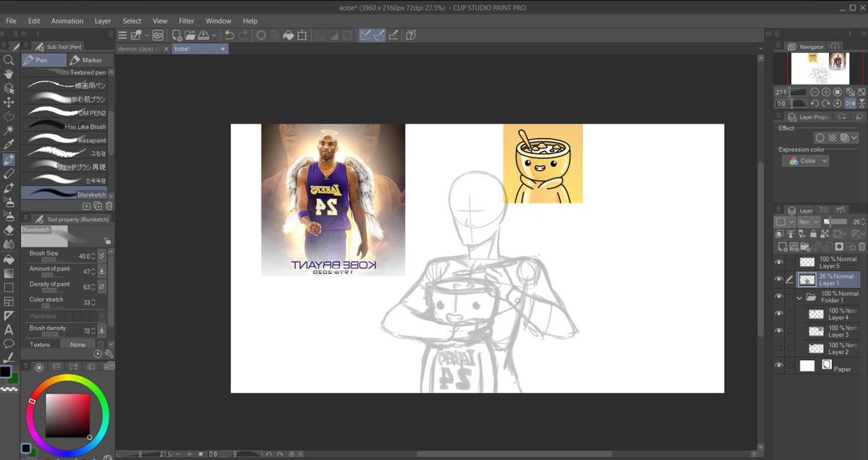Hide Layer 5 with eye icon
The image size is (868, 460).
click(779, 263)
